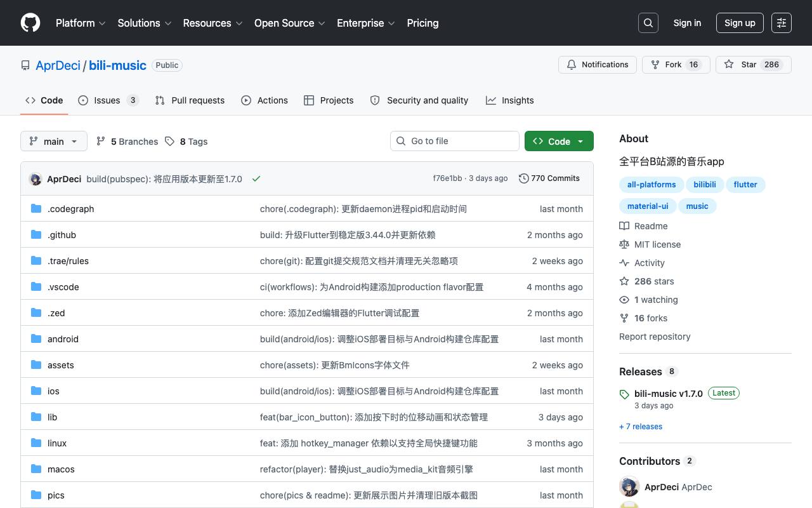Image resolution: width=812 pixels, height=508 pixels.
Task: Click the pulse icon next to Activity
Action: (x=624, y=263)
